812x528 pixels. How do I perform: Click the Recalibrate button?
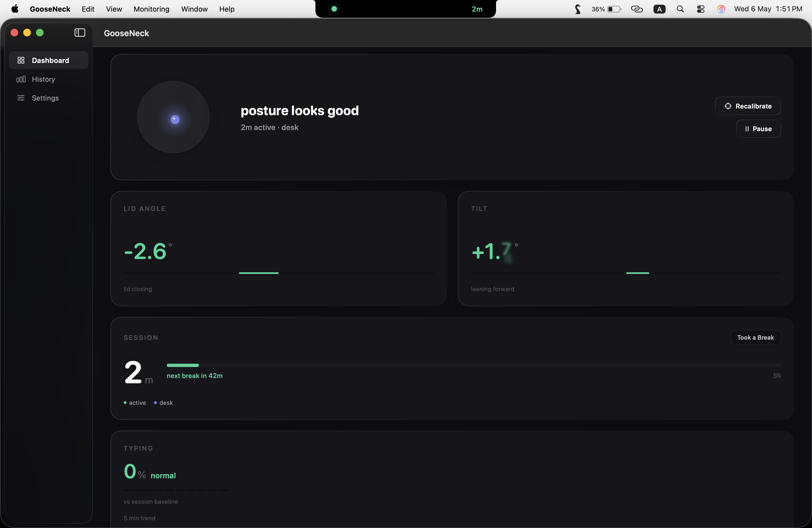[748, 106]
